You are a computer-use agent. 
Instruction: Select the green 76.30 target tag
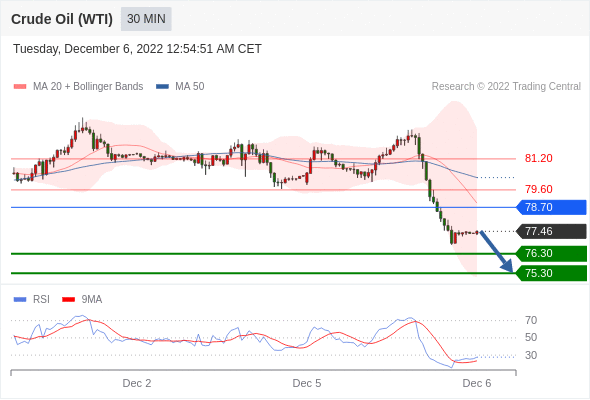click(x=551, y=253)
